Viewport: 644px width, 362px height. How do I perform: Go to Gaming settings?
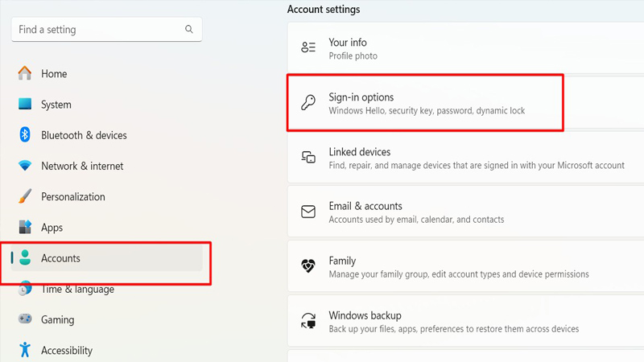[107, 319]
